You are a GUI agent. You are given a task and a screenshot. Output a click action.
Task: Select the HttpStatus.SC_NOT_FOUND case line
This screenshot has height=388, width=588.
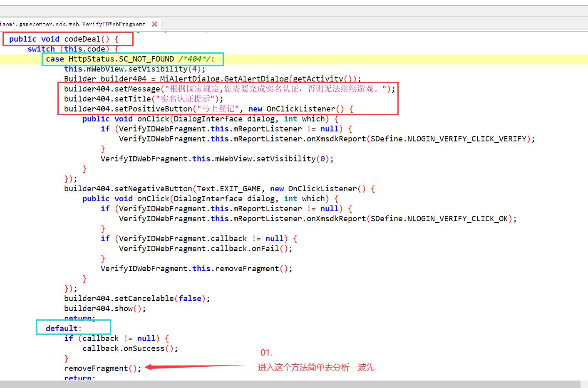click(130, 59)
